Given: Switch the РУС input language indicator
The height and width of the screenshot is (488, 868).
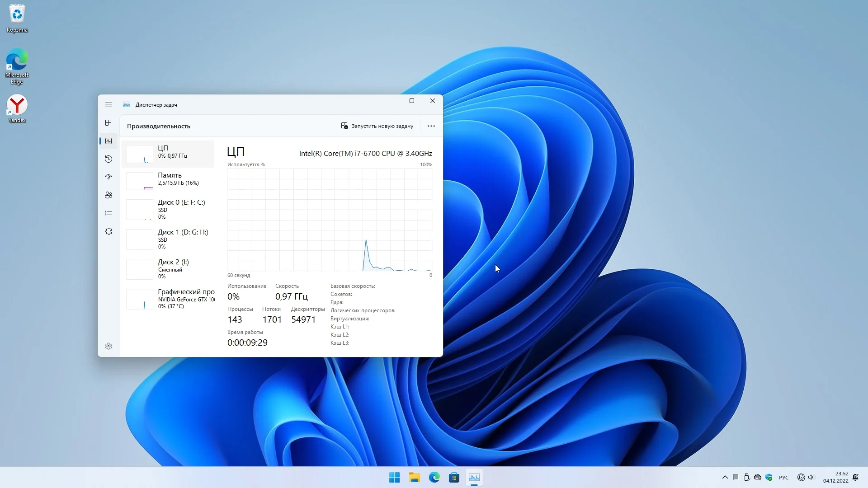Looking at the screenshot, I should pos(783,478).
